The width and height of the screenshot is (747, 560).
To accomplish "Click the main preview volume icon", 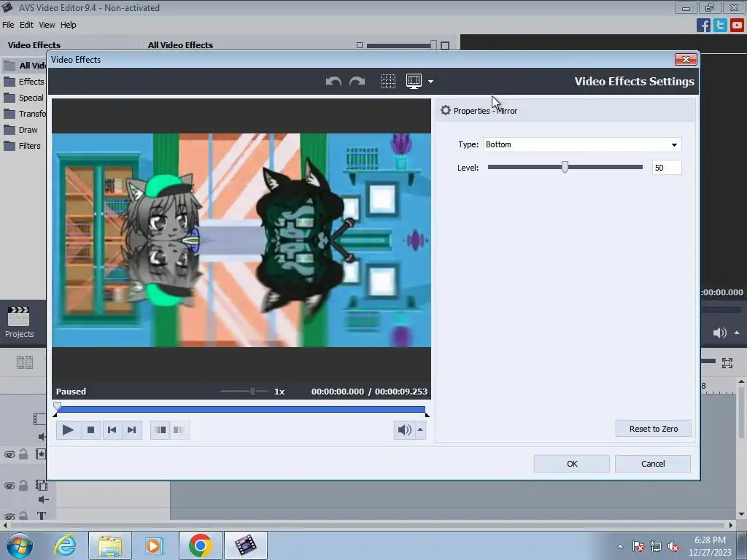I will [x=719, y=332].
